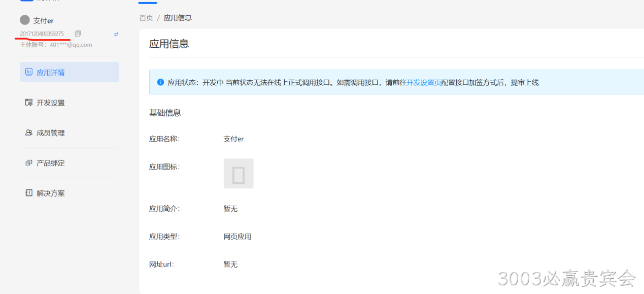
Task: Go to 成员管理 in the sidebar
Action: click(x=70, y=133)
